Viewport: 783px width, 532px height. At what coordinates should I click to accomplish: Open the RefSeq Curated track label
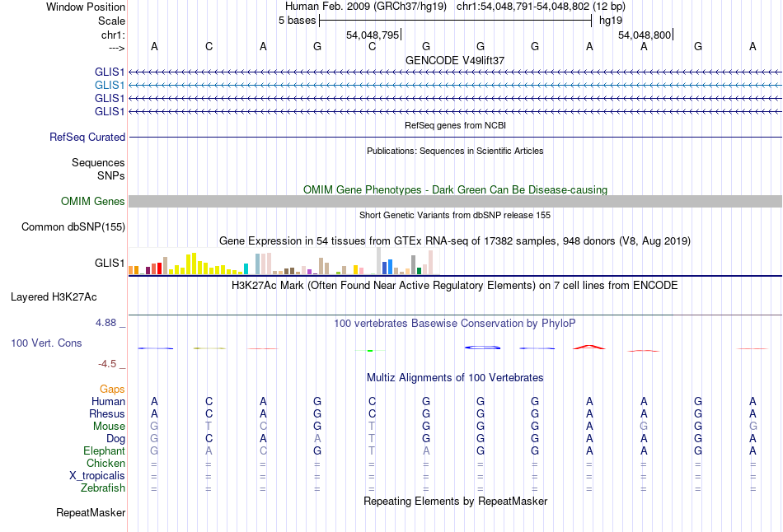(x=87, y=138)
